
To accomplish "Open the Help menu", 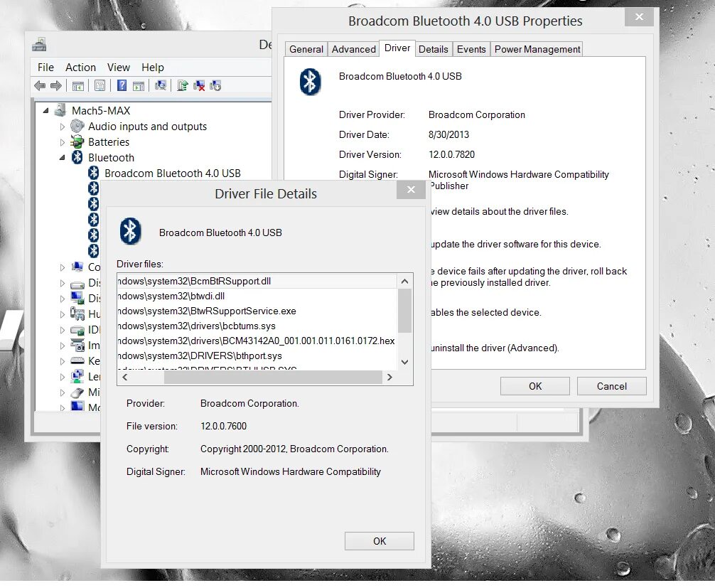I will coord(152,68).
